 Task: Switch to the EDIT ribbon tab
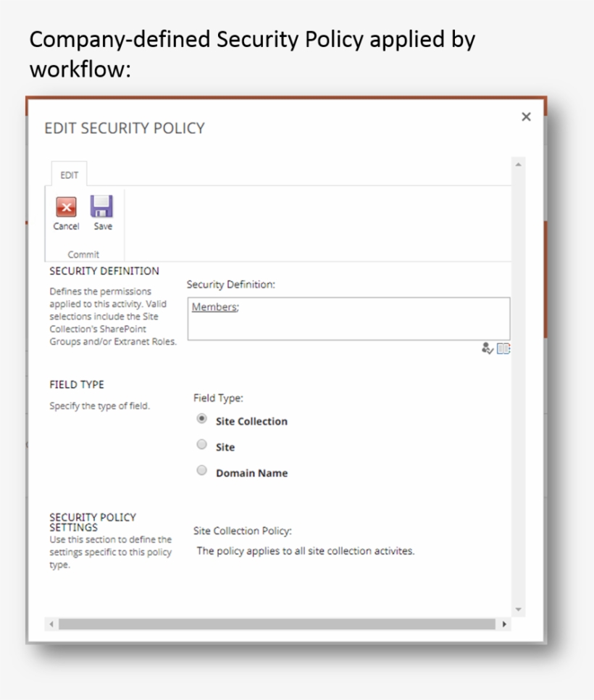pos(69,174)
